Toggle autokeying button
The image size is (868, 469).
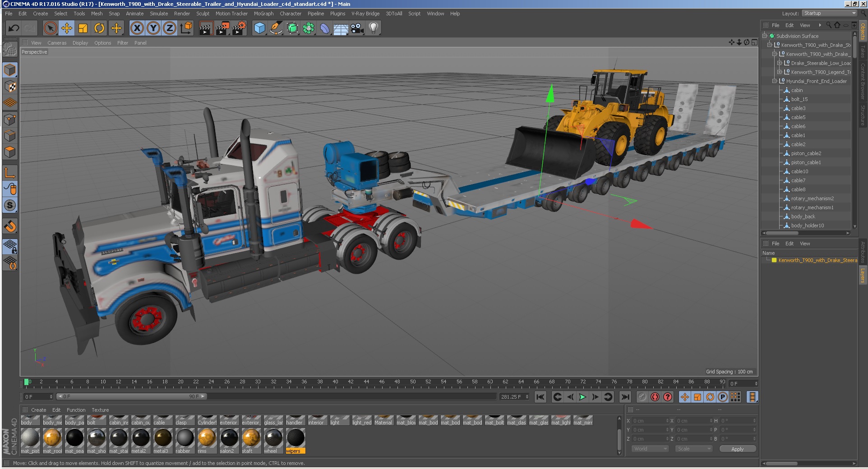pos(655,397)
